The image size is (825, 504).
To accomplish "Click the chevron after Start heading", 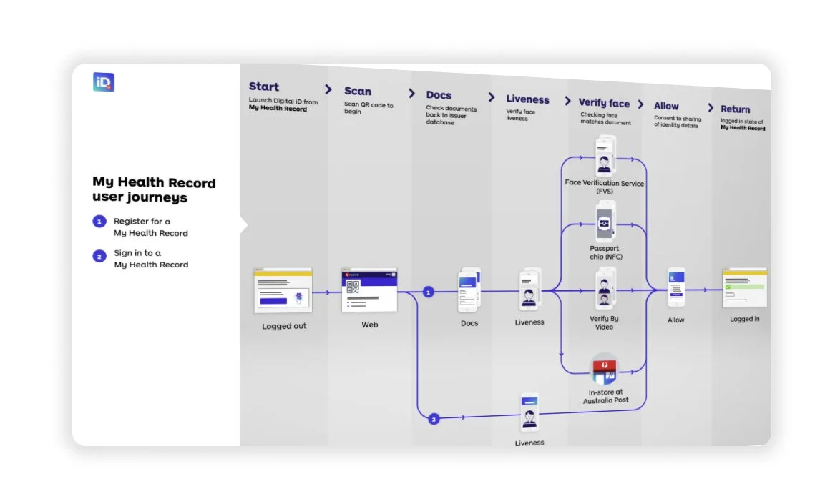I will tap(328, 89).
